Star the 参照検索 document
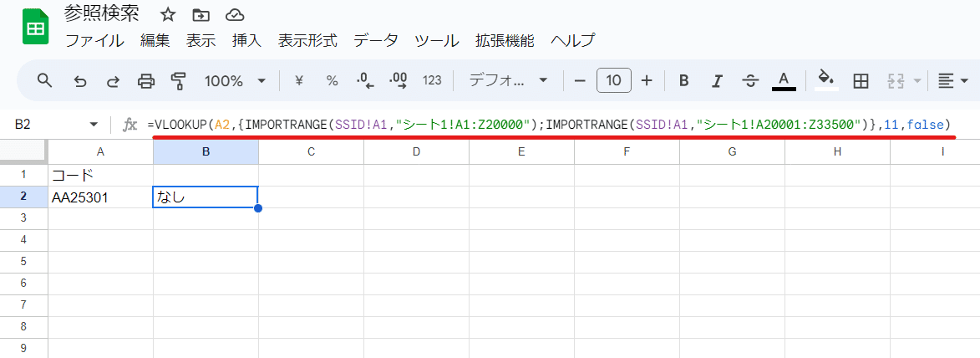980x358 pixels. click(167, 14)
